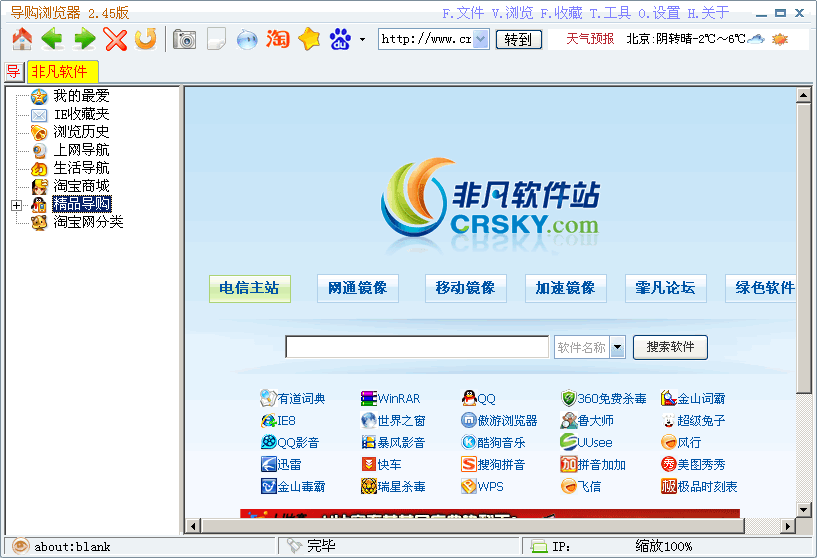Open the 霏凡论坛 link
This screenshot has width=817, height=558.
(x=665, y=288)
